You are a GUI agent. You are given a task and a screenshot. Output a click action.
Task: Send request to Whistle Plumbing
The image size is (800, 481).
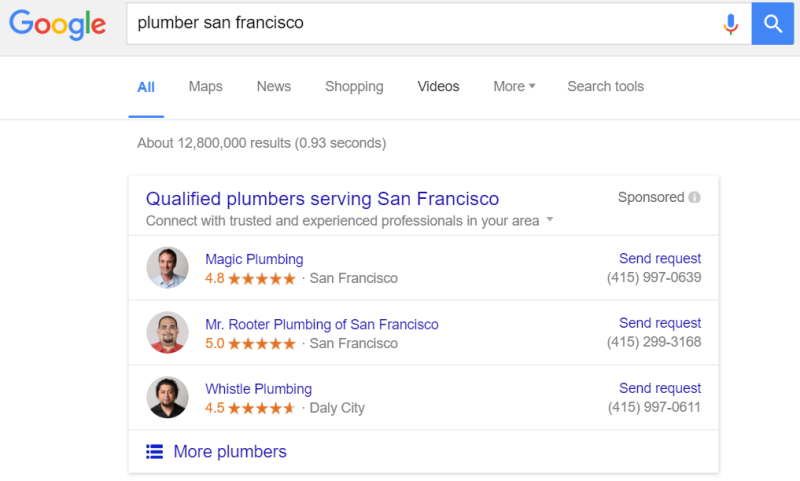(x=660, y=388)
